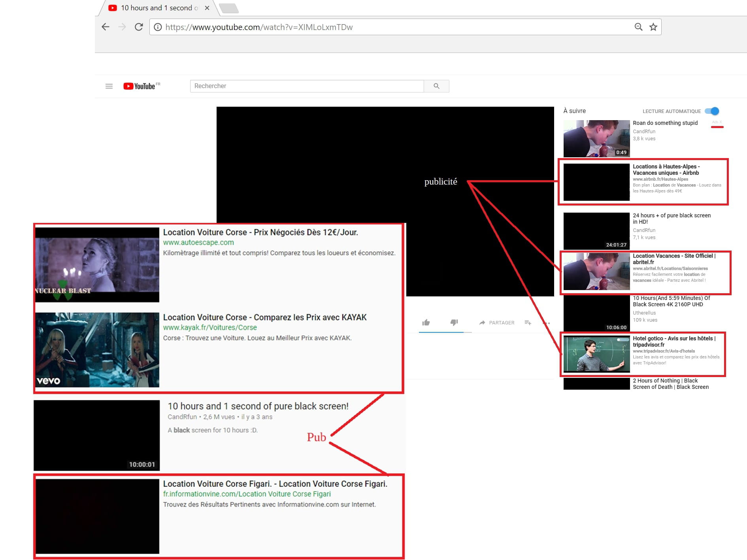
Task: Open CandRfun channel in search result
Action: [x=182, y=417]
